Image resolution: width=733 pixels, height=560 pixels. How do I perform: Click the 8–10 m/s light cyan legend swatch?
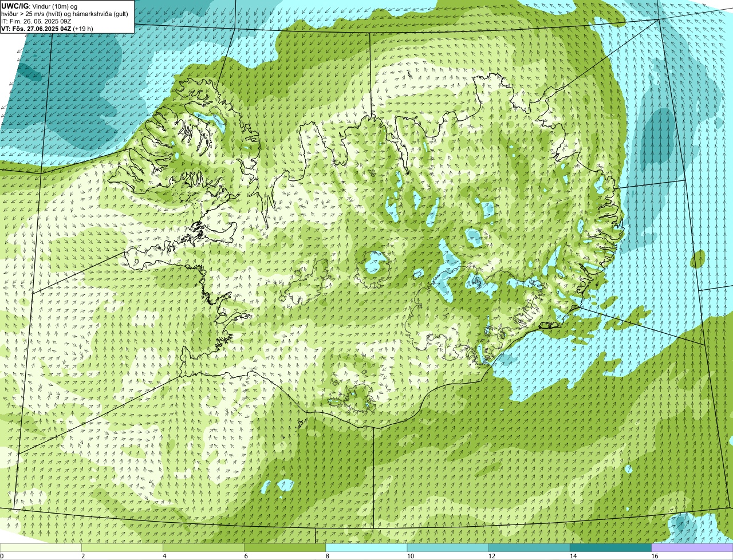(x=366, y=548)
